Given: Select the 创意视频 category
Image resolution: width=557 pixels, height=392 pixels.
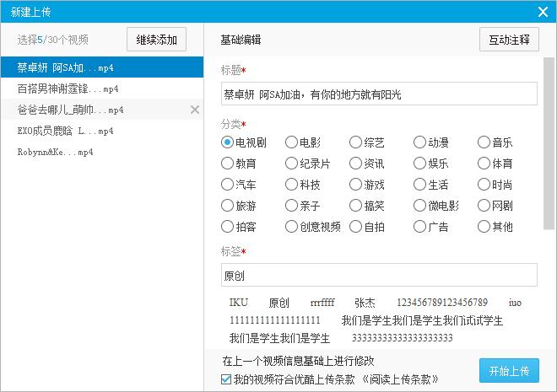Looking at the screenshot, I should pos(291,226).
